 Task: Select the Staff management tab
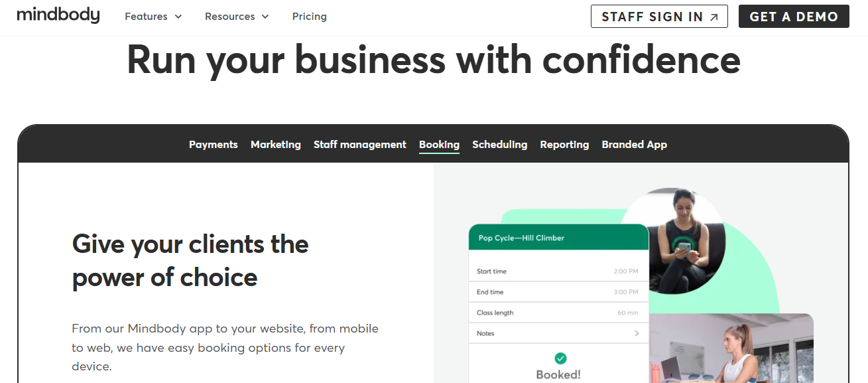tap(359, 145)
